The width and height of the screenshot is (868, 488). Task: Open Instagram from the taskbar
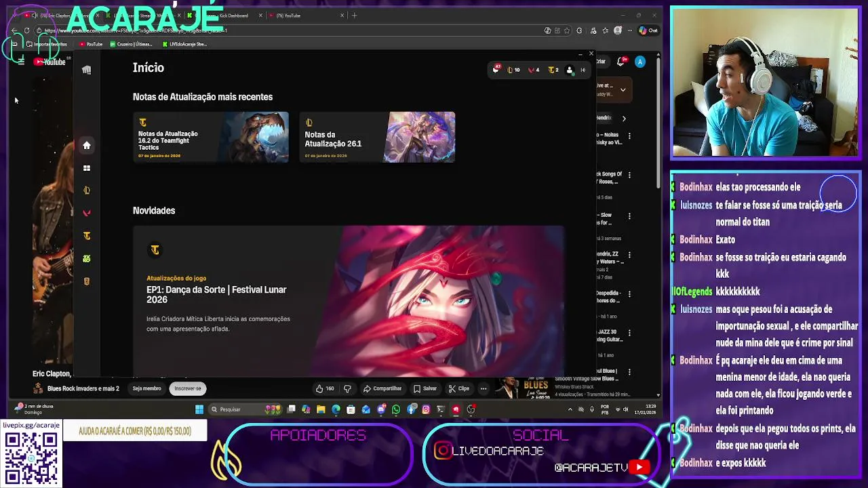tap(426, 409)
